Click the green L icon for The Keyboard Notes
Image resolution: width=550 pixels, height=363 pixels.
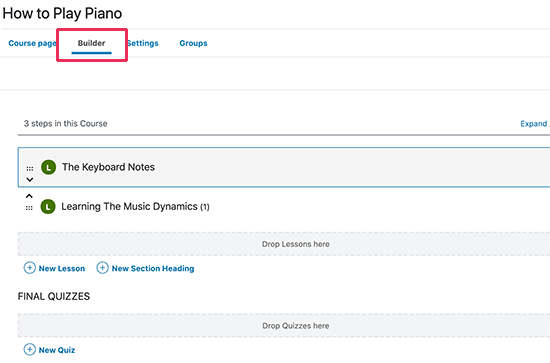pyautogui.click(x=48, y=167)
